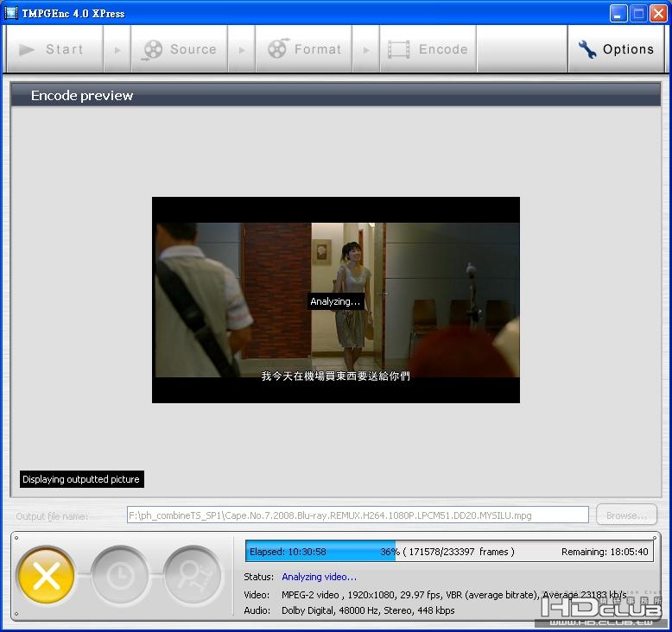This screenshot has height=632, width=672.
Task: Click the MPEG-2 video info line
Action: 453,595
